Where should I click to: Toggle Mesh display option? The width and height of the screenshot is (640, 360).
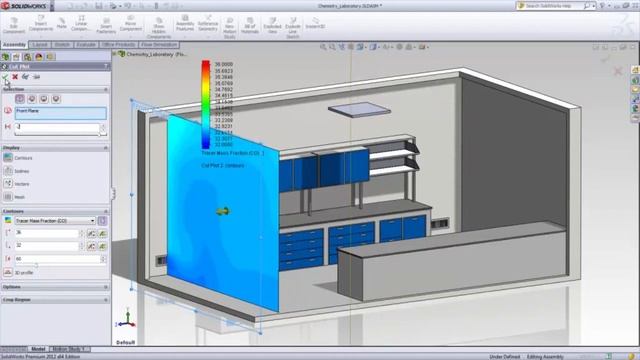8,197
